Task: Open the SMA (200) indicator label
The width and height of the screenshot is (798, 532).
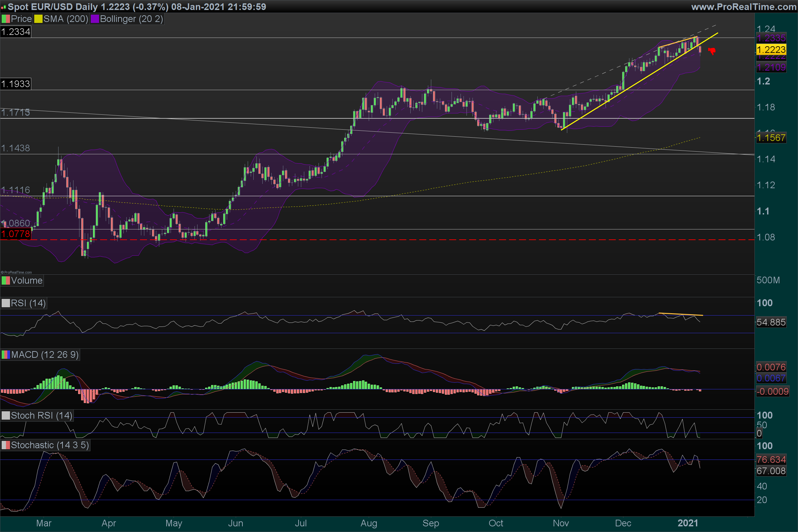Action: pos(66,19)
